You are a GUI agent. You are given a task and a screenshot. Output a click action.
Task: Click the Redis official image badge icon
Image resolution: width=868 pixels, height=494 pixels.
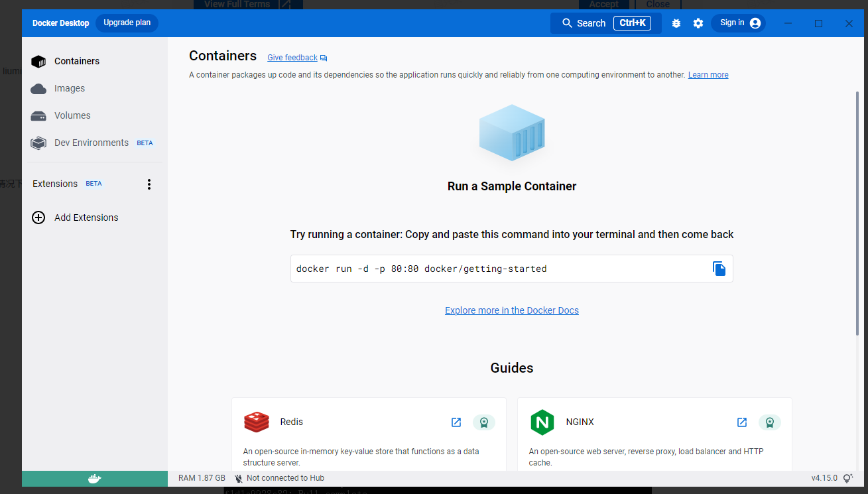point(484,422)
